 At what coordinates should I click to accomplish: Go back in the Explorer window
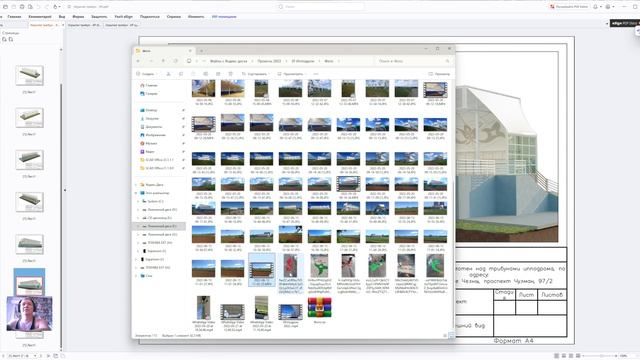tap(138, 61)
